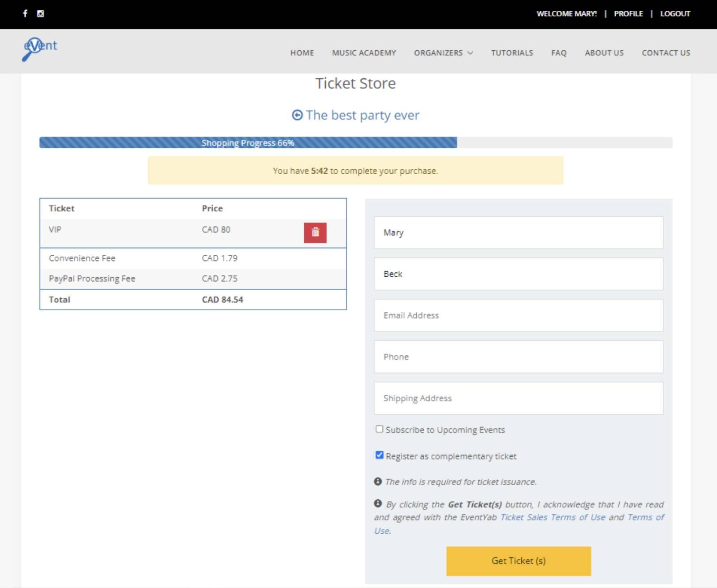Open the Profile link

[628, 13]
